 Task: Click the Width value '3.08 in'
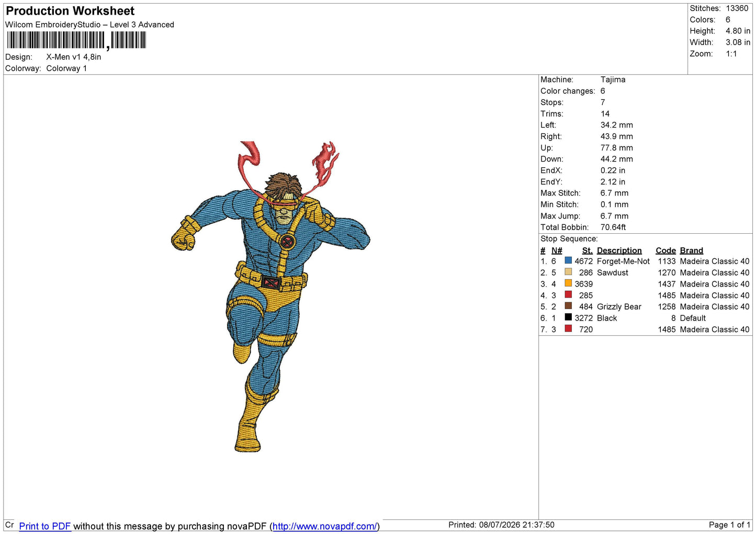738,42
